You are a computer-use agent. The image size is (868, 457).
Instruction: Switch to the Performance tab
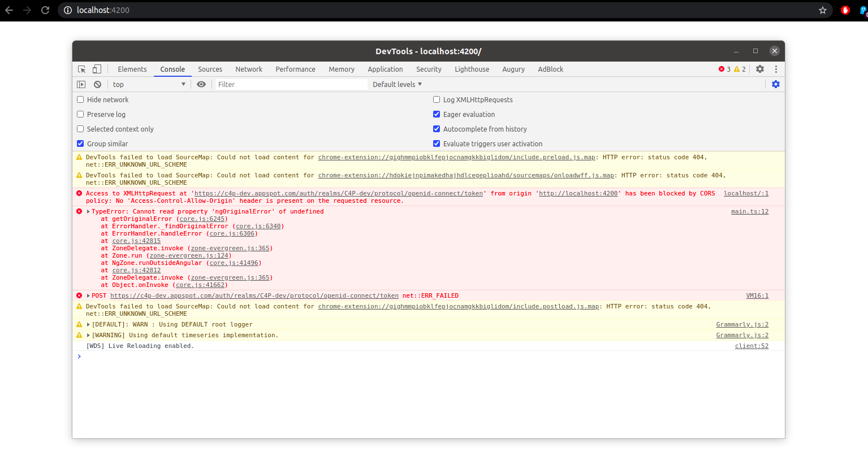point(295,69)
